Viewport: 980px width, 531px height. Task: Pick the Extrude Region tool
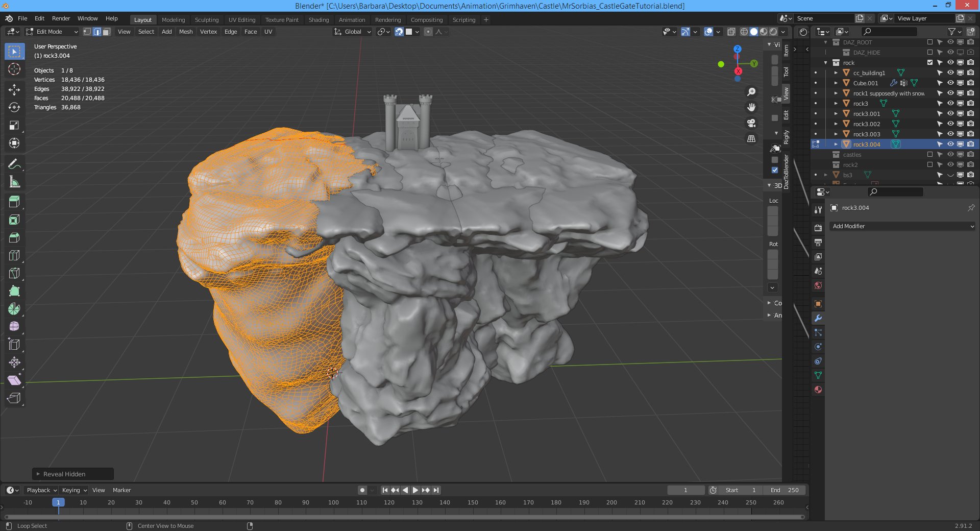click(14, 202)
